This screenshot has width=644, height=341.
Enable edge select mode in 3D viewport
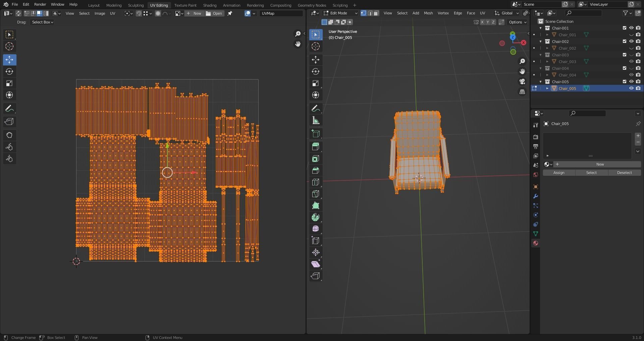coord(370,13)
